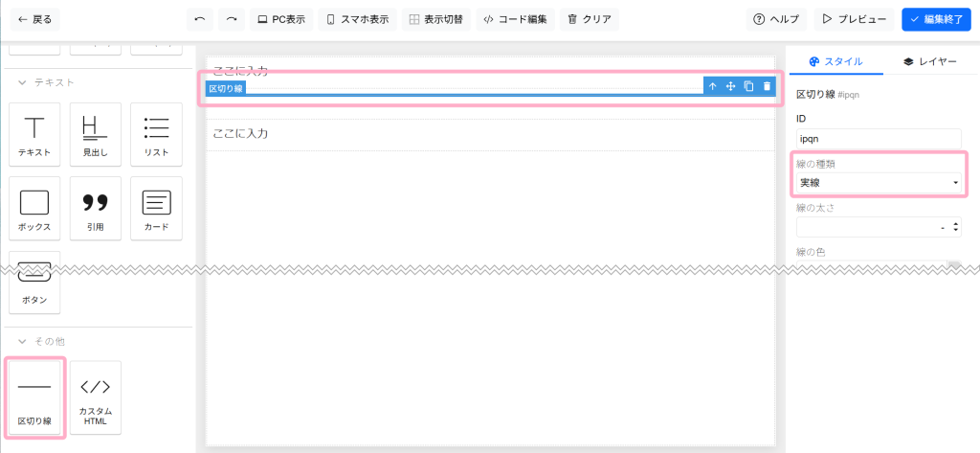Collapse the その他 section
Screen dimensions: 980x453
coord(23,341)
